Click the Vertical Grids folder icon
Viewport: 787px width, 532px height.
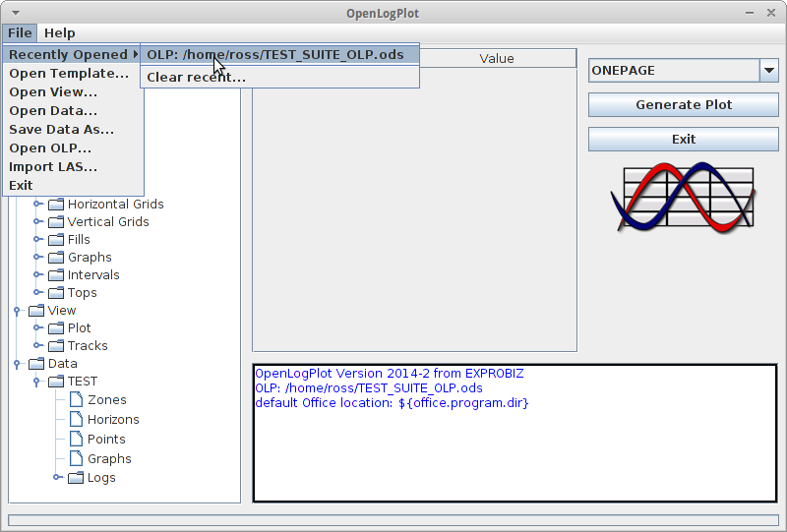pyautogui.click(x=56, y=221)
